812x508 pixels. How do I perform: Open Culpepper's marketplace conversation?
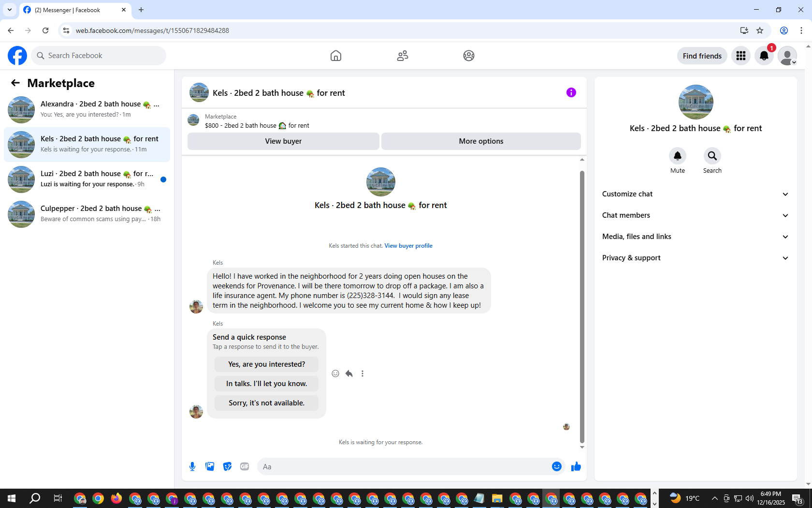pos(87,214)
